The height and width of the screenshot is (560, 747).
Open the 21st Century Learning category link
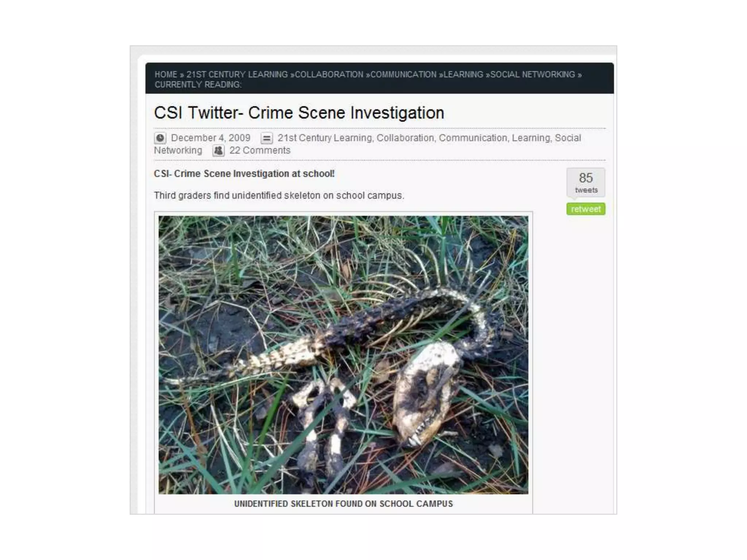[x=325, y=138]
